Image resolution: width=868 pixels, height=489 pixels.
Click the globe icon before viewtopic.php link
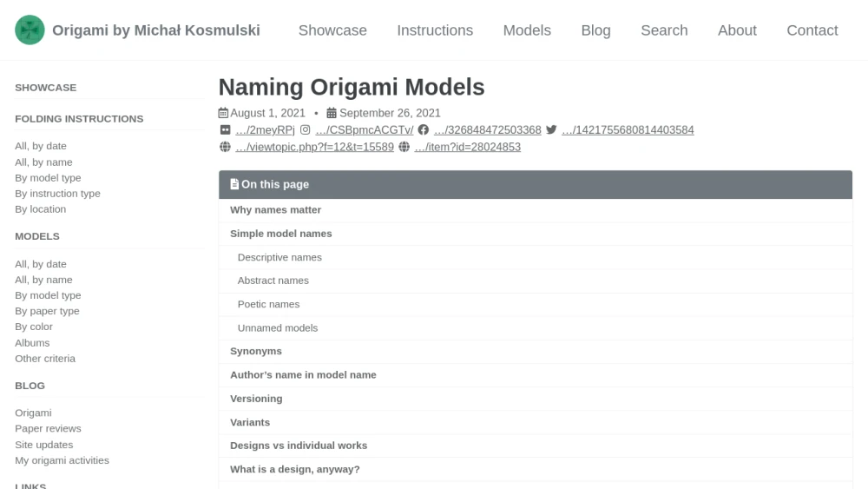point(225,148)
